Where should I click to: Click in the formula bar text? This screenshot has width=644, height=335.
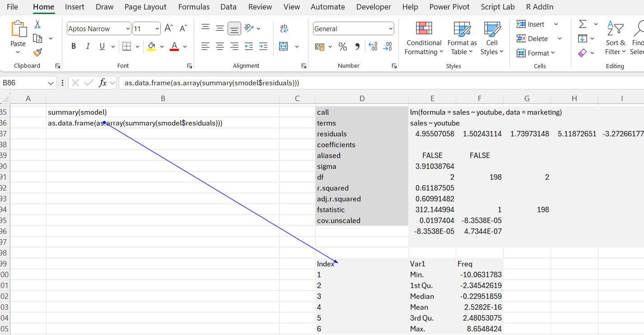(x=212, y=83)
